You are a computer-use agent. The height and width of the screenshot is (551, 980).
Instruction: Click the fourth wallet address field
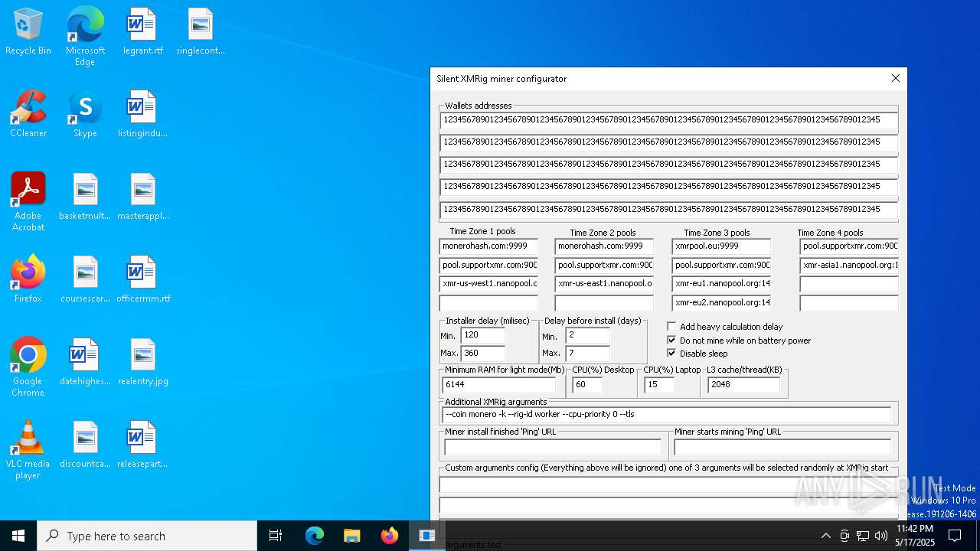[x=668, y=187]
